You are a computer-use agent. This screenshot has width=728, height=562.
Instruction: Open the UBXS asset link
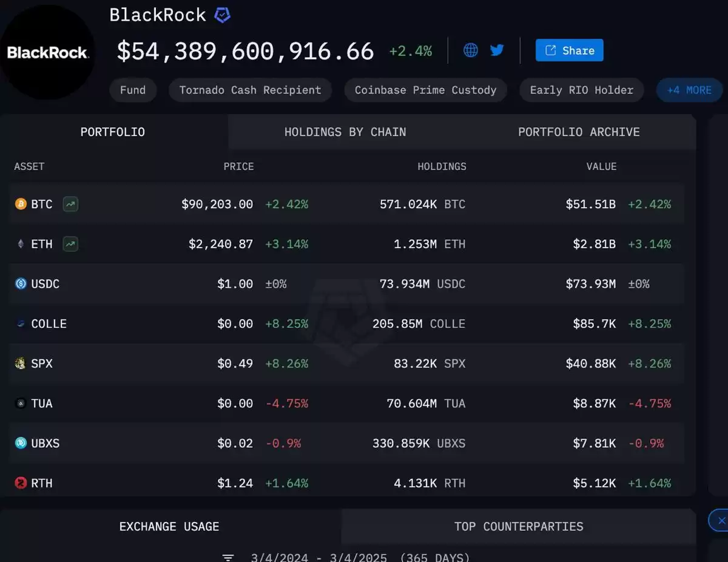[x=45, y=443]
